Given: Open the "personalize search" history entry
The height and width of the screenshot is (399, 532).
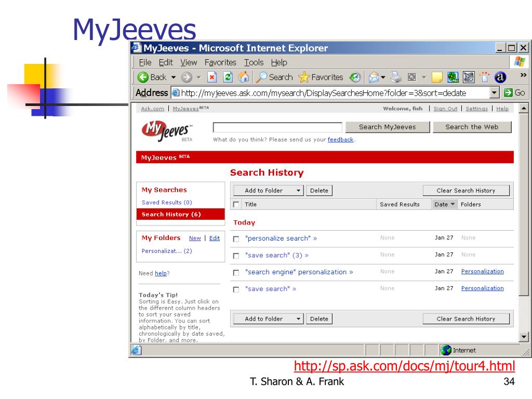Looking at the screenshot, I should pyautogui.click(x=281, y=238).
